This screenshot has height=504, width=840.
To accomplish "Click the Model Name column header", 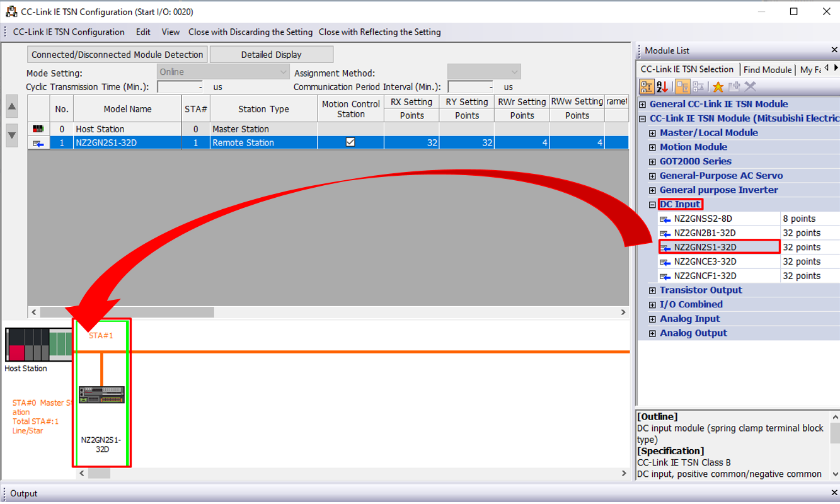I will click(x=127, y=109).
